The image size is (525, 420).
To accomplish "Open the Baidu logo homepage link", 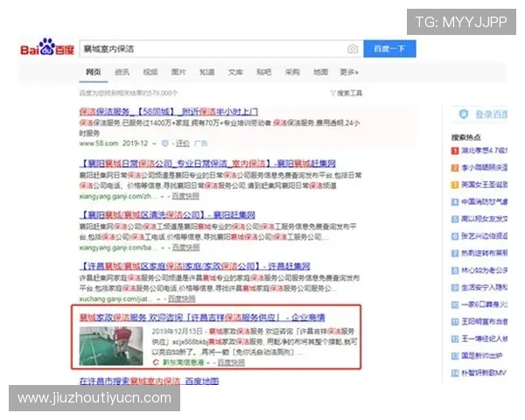I will pos(47,47).
